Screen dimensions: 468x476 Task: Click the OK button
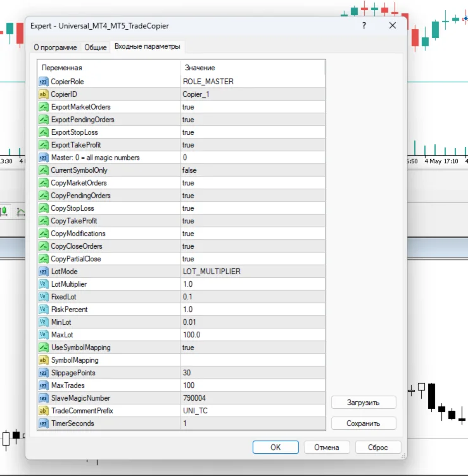pyautogui.click(x=275, y=447)
